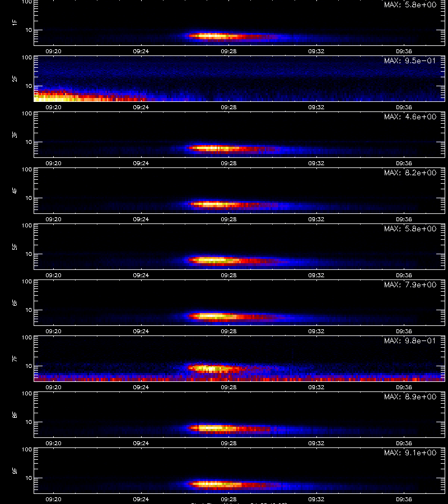Select the MAX: 9.1e+00 readout

pos(410,453)
